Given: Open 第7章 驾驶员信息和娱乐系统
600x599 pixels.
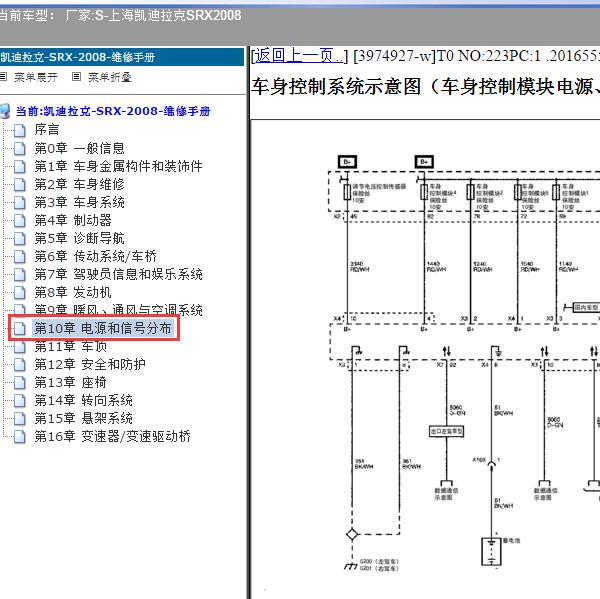Looking at the screenshot, I should (x=119, y=274).
